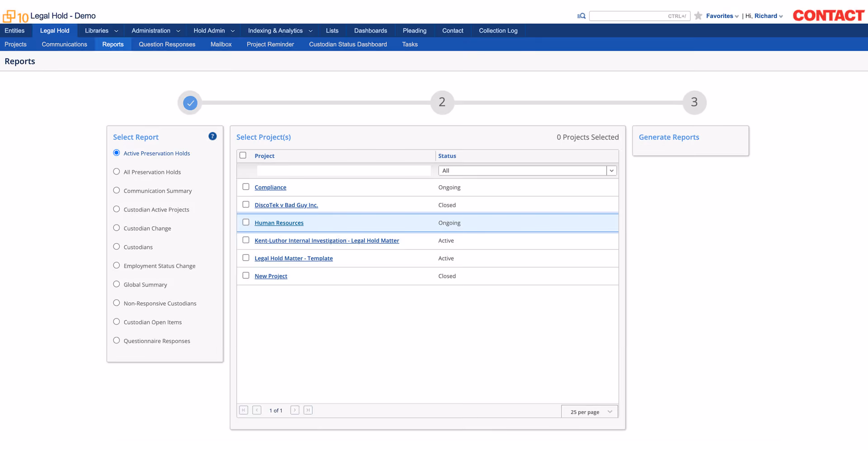This screenshot has width=868, height=450.
Task: Switch to the Communications tab
Action: coord(64,44)
